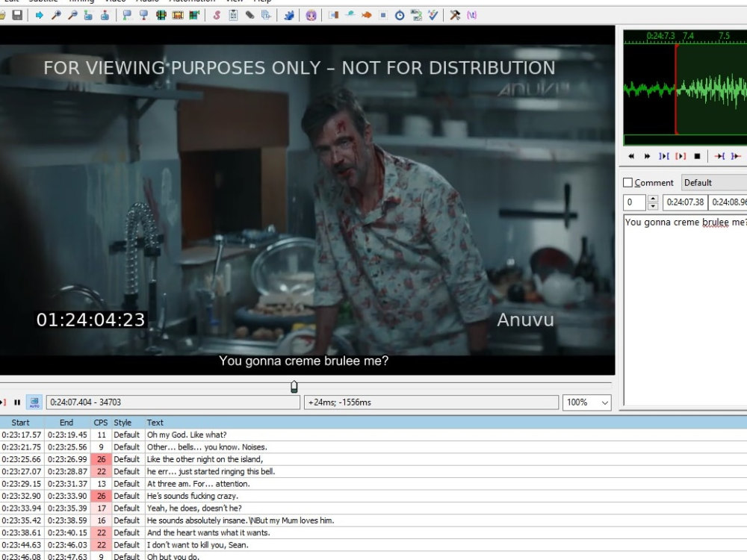Play 500ms after selection end button
This screenshot has width=747, height=560.
(x=736, y=156)
